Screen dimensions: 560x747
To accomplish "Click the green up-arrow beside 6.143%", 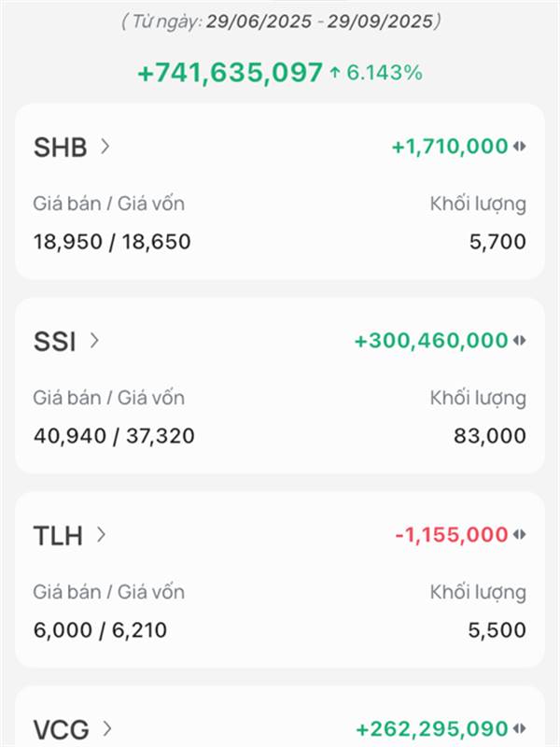I will point(335,73).
